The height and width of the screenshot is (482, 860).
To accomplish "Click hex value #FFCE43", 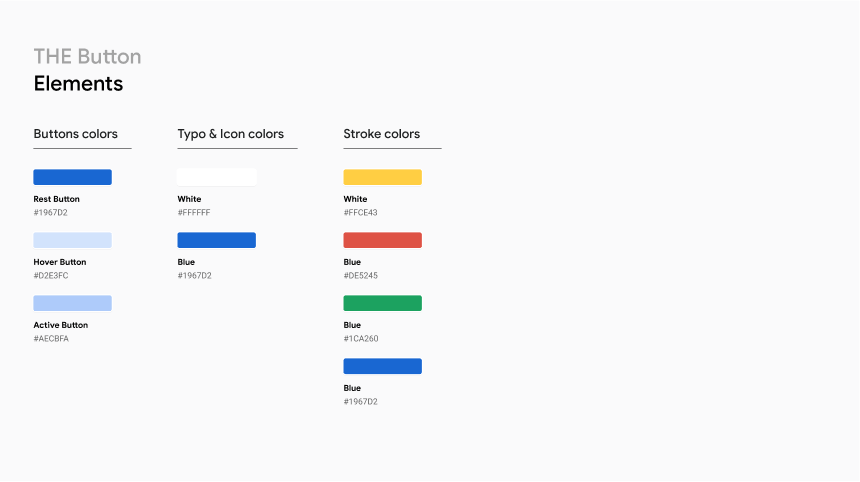I will pyautogui.click(x=360, y=213).
